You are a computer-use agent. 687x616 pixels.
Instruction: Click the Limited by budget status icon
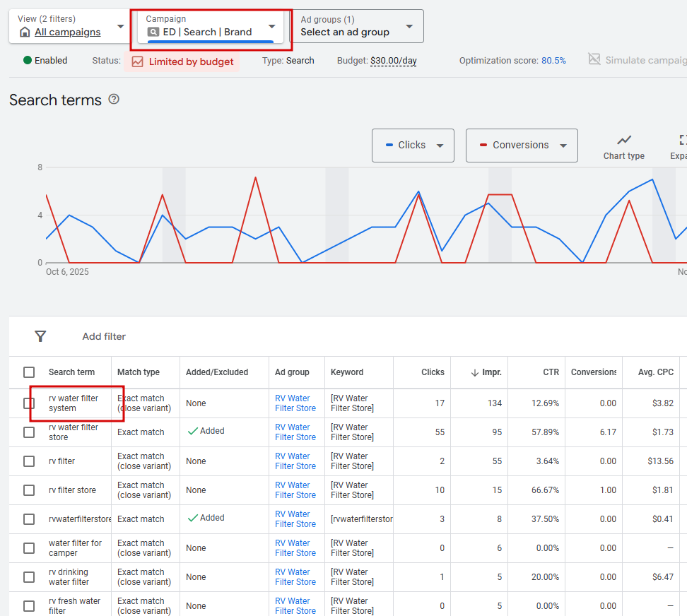tap(137, 61)
